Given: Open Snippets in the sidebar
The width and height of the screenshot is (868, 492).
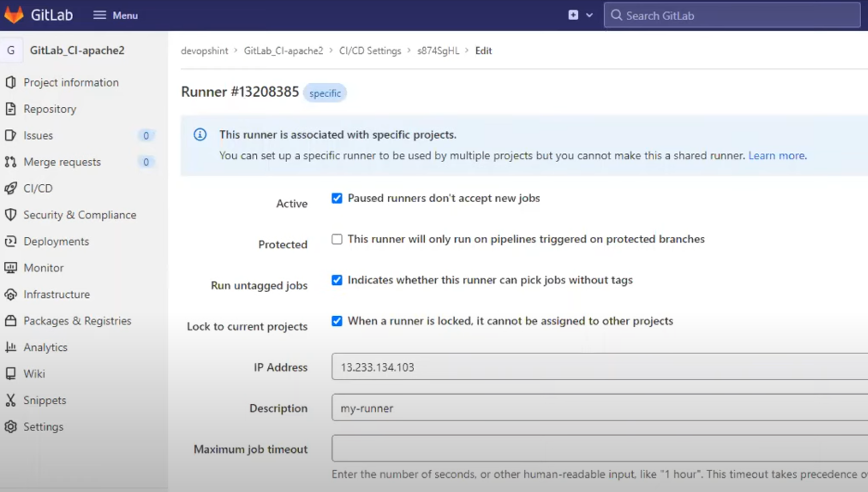Looking at the screenshot, I should pyautogui.click(x=45, y=400).
